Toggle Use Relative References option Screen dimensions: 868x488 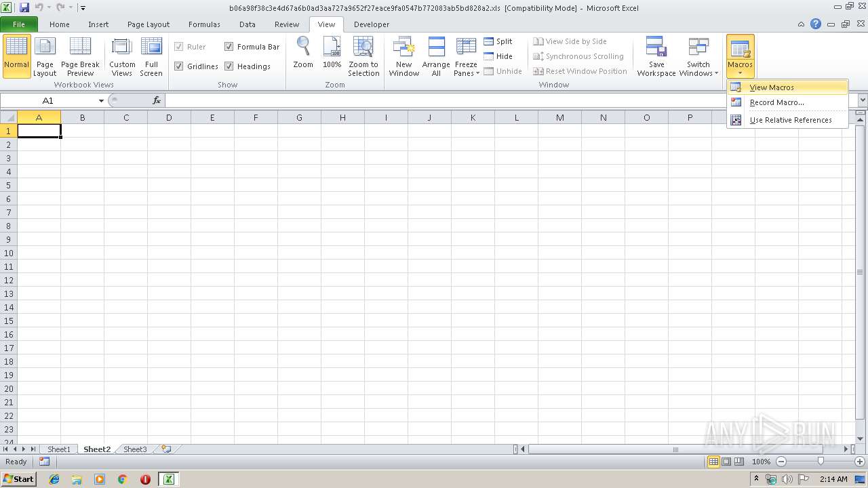point(787,120)
